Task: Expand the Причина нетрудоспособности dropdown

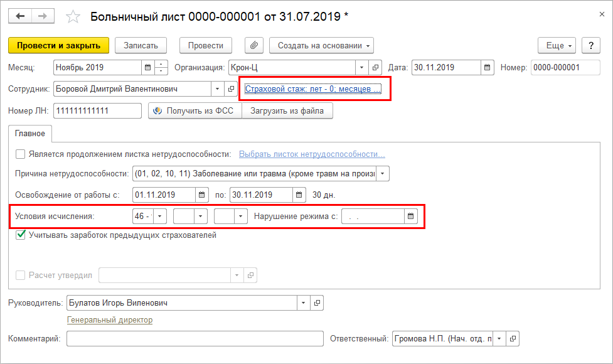Action: coord(383,173)
